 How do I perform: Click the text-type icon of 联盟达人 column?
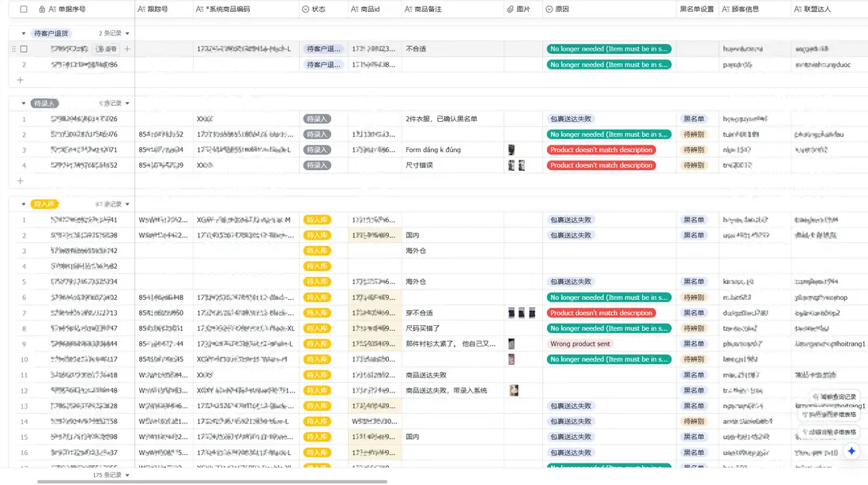pos(798,9)
